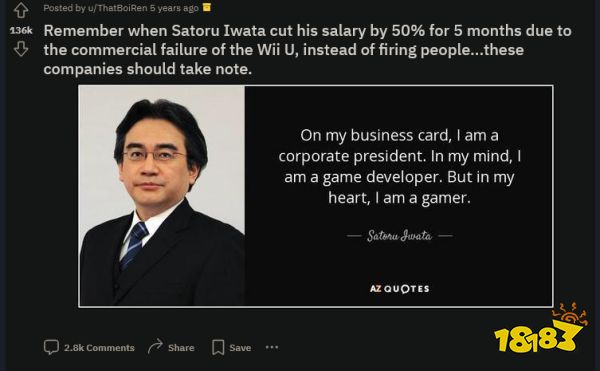Open the post title about Wii U salary cut
Viewport: 600px width, 371px height.
(x=307, y=50)
